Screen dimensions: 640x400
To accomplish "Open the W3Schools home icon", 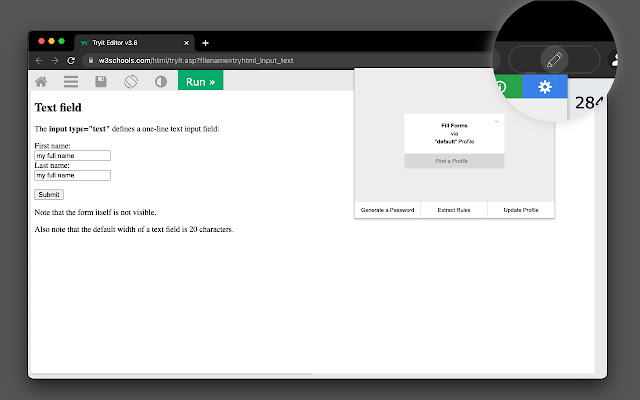I will coord(41,82).
